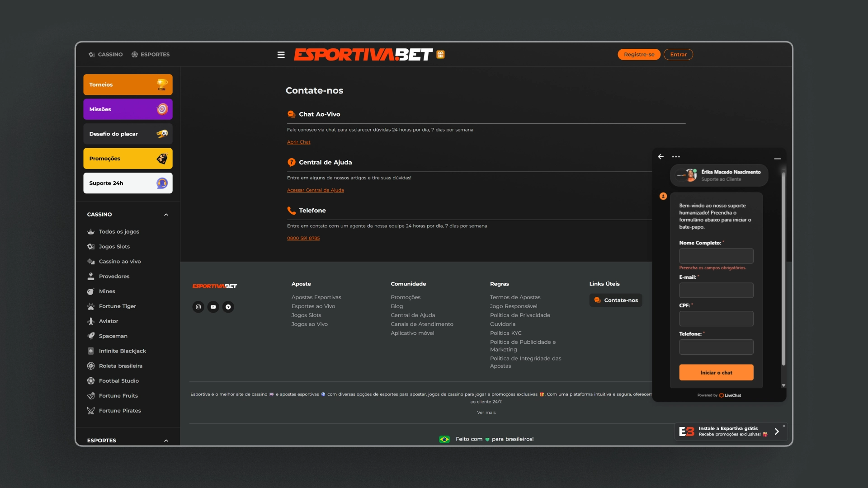Click the Contate-nos footer button
The height and width of the screenshot is (488, 868).
pyautogui.click(x=616, y=300)
